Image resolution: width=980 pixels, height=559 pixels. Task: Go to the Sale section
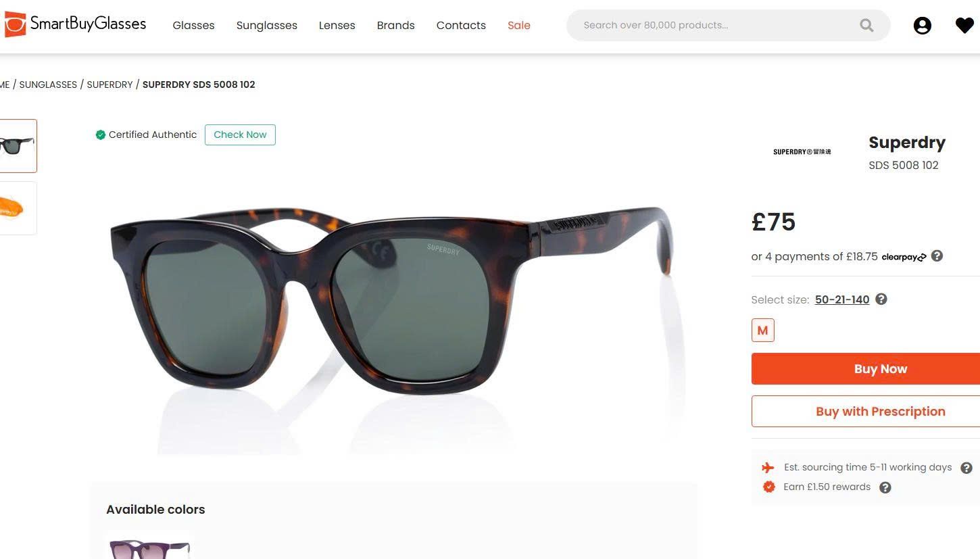click(519, 26)
